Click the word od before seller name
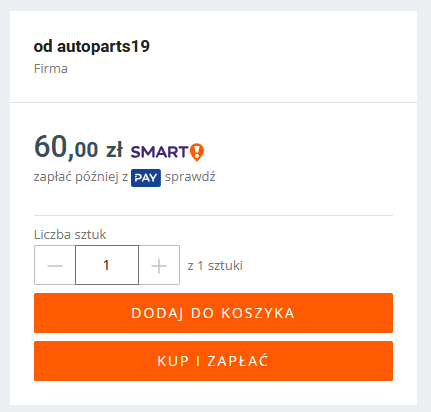The height and width of the screenshot is (412, 431). click(x=43, y=46)
